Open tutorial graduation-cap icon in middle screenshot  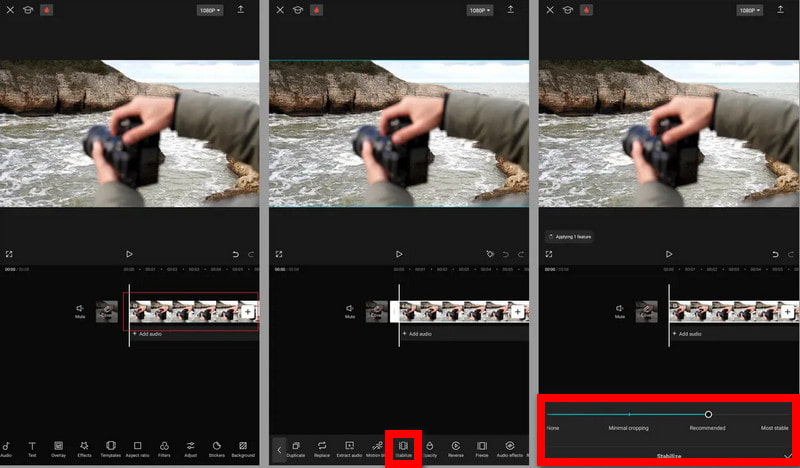(x=298, y=10)
